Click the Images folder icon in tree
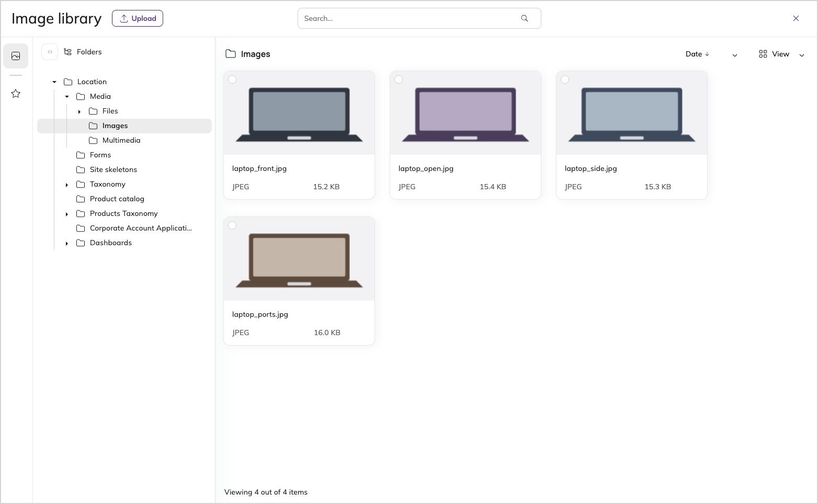 click(x=93, y=125)
